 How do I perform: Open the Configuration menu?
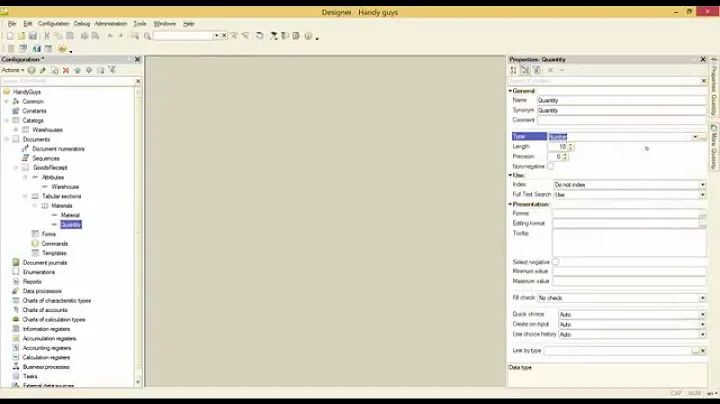click(53, 23)
